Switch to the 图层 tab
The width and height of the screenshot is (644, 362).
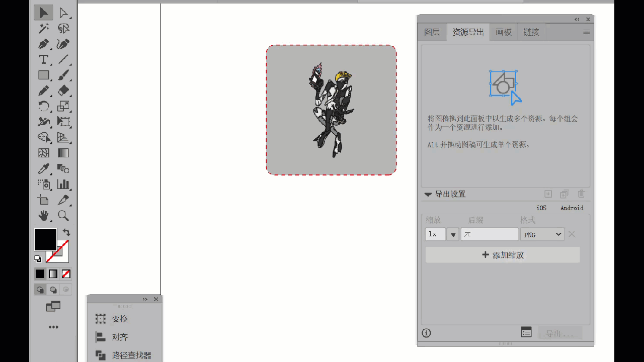(x=432, y=32)
